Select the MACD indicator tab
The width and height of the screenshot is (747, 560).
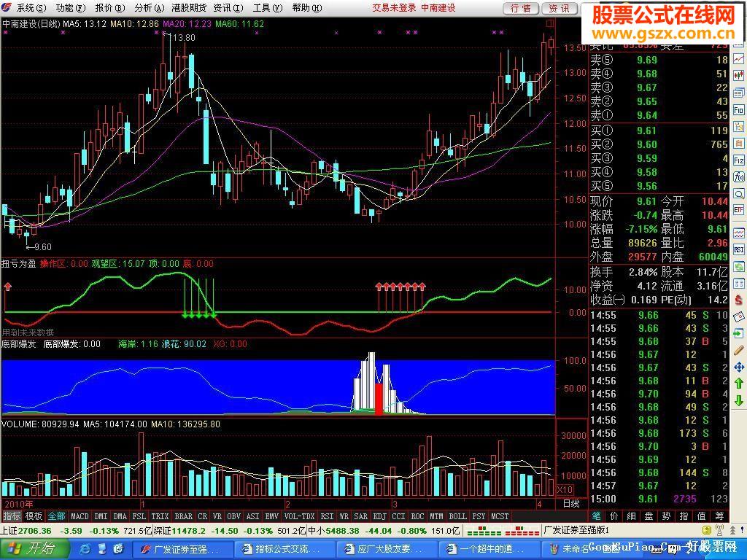(x=80, y=516)
